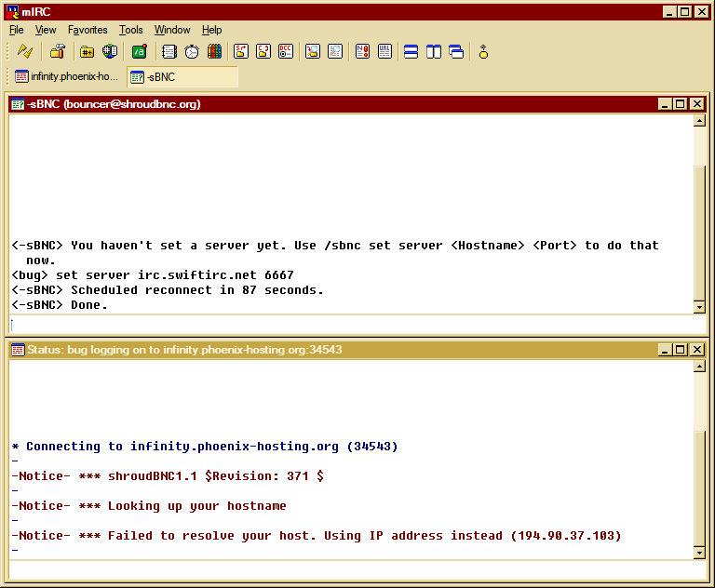Open the Colors books icon

(x=214, y=51)
